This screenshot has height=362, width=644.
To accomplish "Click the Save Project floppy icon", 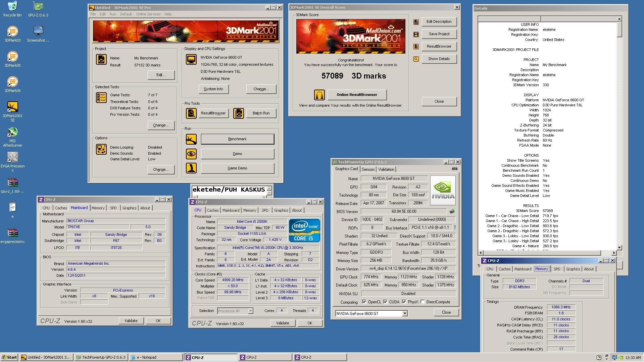I will point(416,34).
